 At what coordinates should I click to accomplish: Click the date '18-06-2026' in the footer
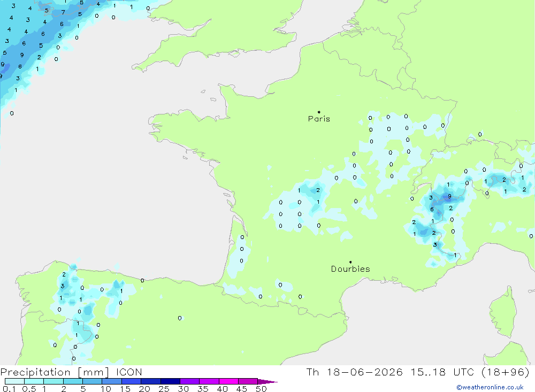pos(365,372)
